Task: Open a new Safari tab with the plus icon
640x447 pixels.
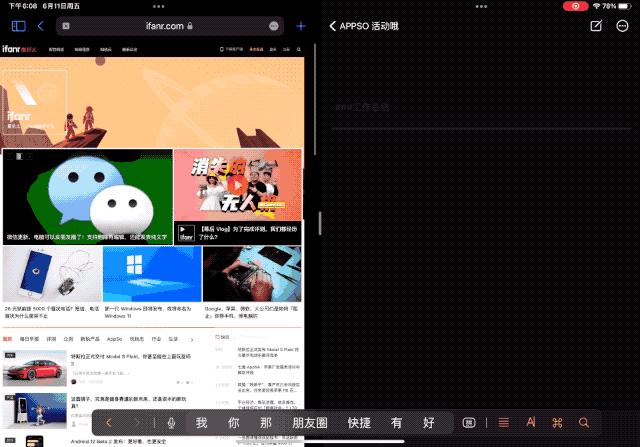Action: [301, 26]
